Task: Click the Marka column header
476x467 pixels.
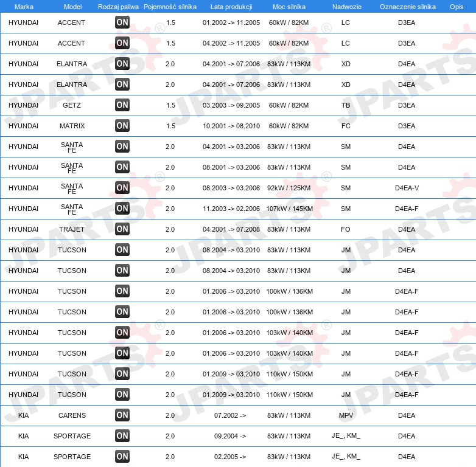Action: pos(24,7)
